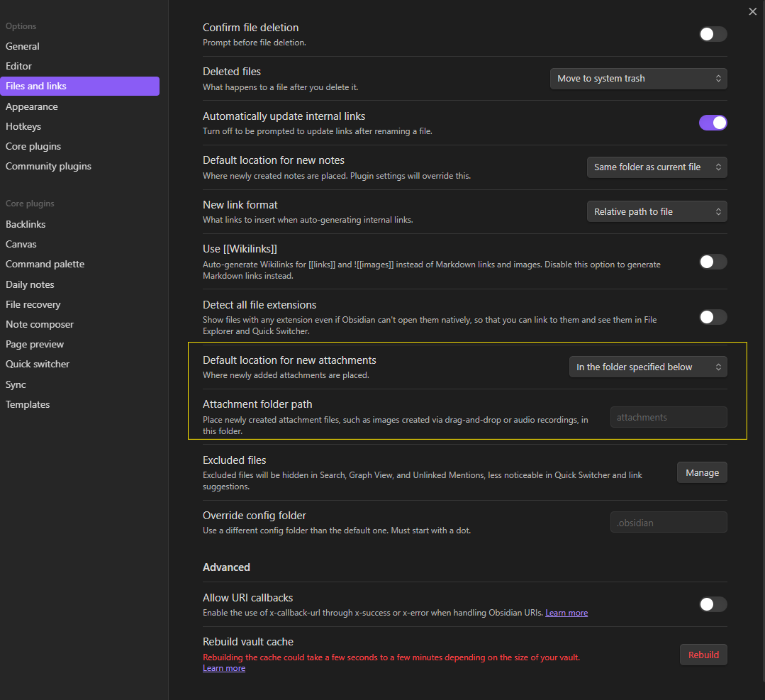Viewport: 765px width, 700px height.
Task: Turn off Automatically update internal links
Action: click(713, 123)
